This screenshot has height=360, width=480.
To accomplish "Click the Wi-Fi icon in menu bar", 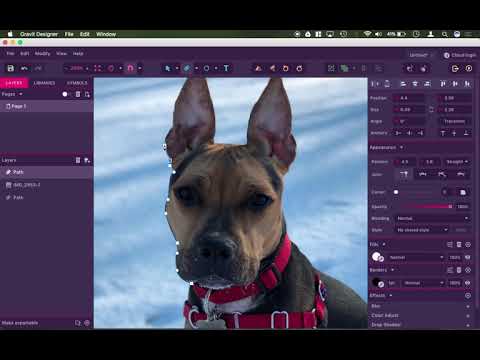I will point(367,34).
